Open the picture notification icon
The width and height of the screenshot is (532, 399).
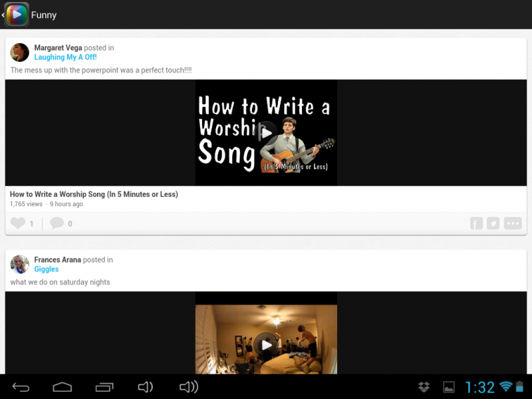(x=449, y=387)
